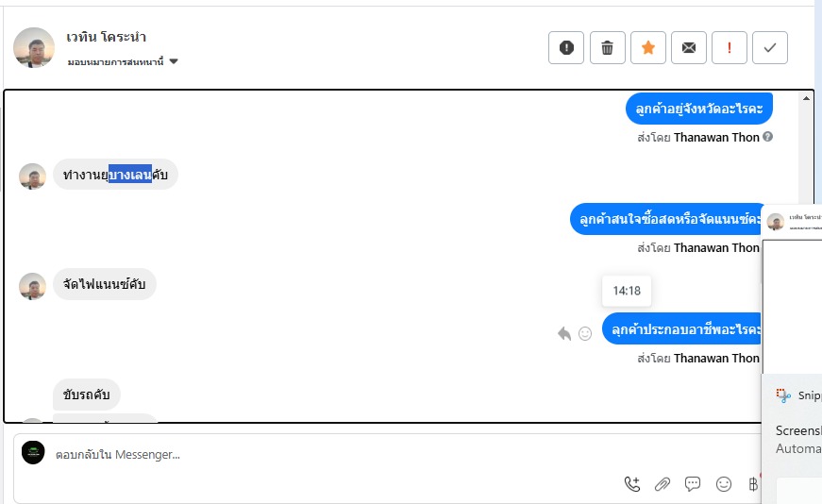The width and height of the screenshot is (822, 504).
Task: Click the Baht payment icon
Action: coord(753,484)
